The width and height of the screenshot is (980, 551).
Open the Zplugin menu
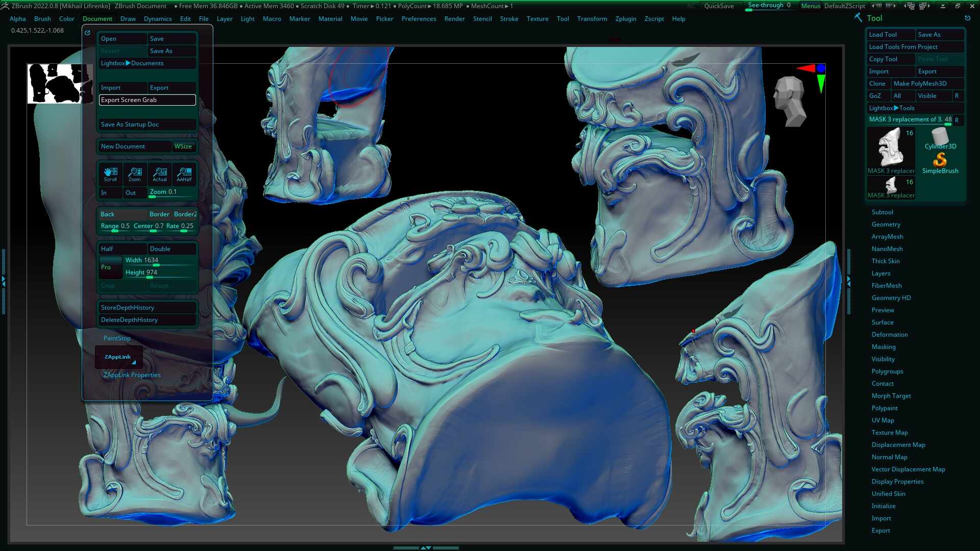pos(626,19)
